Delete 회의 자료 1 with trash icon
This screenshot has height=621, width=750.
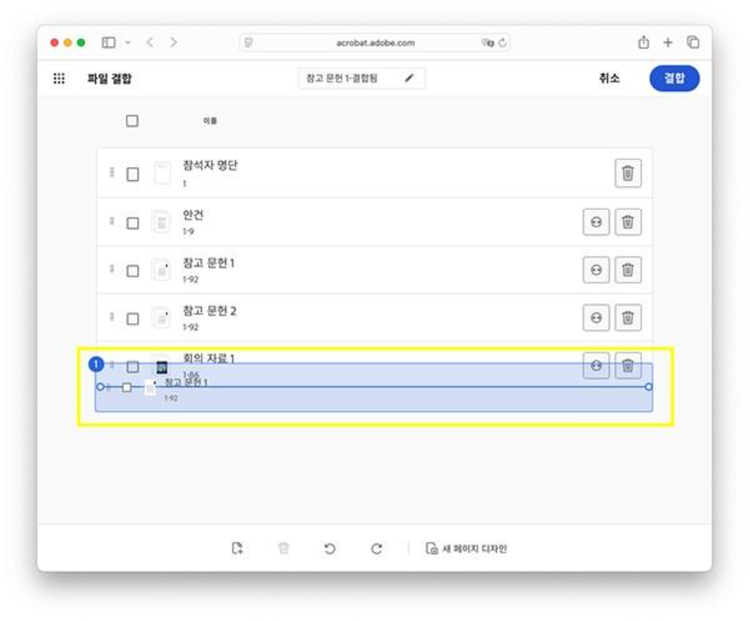pos(628,366)
